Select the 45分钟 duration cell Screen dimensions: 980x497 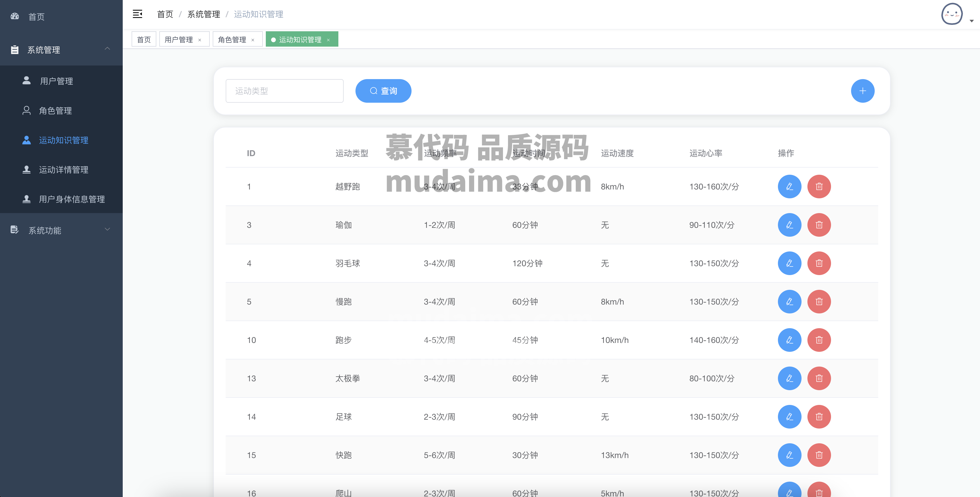click(x=525, y=340)
